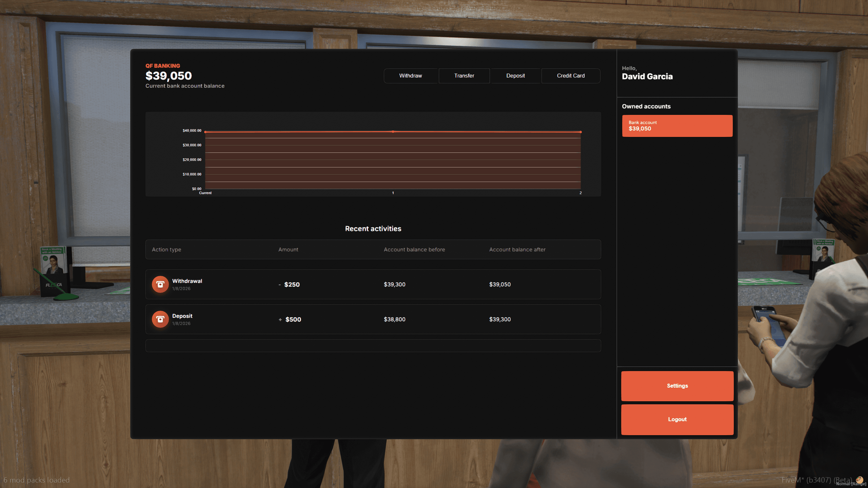Click the Withdrawal row's orange bank icon

160,284
